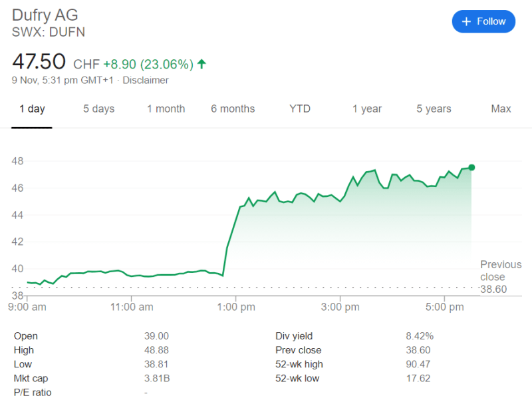Click the Div yield value 8.42%
532x404 pixels.
coord(420,336)
